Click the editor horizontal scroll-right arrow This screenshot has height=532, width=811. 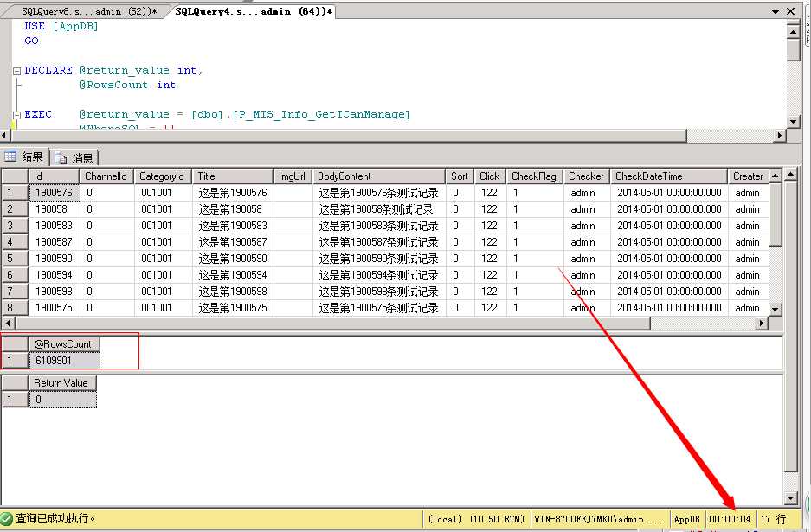coord(780,136)
